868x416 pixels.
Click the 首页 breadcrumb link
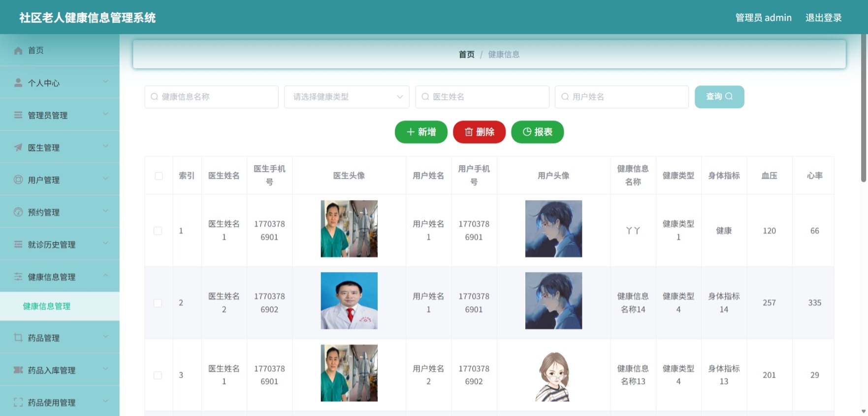466,54
